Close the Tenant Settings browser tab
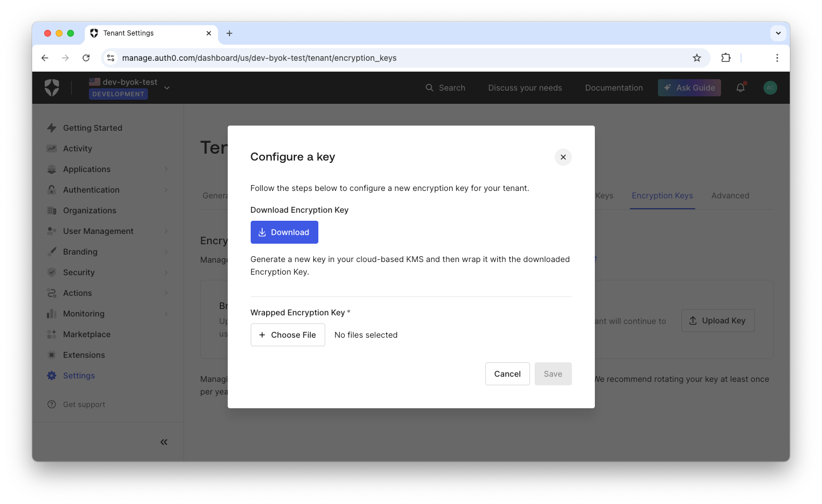This screenshot has height=504, width=822. [x=209, y=33]
